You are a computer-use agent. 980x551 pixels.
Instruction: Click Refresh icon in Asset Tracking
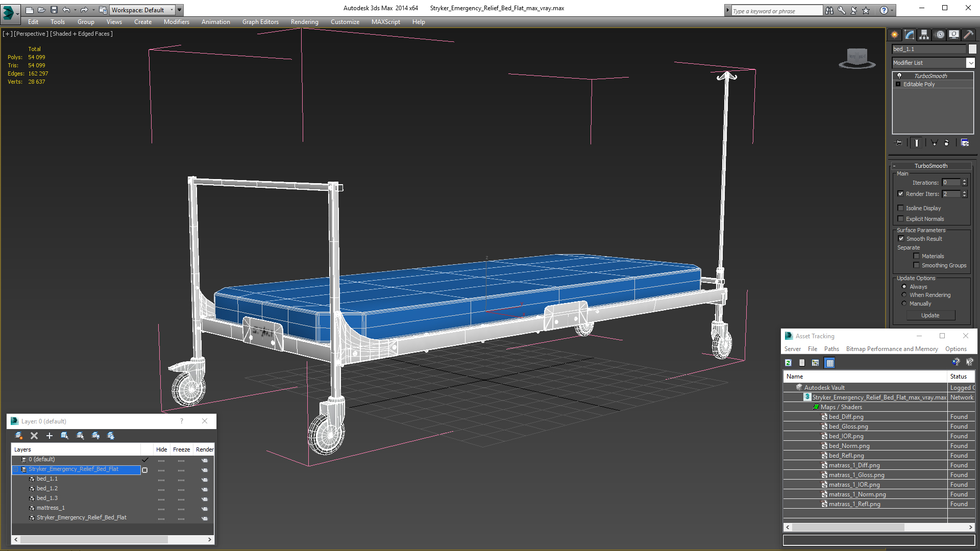pyautogui.click(x=789, y=363)
